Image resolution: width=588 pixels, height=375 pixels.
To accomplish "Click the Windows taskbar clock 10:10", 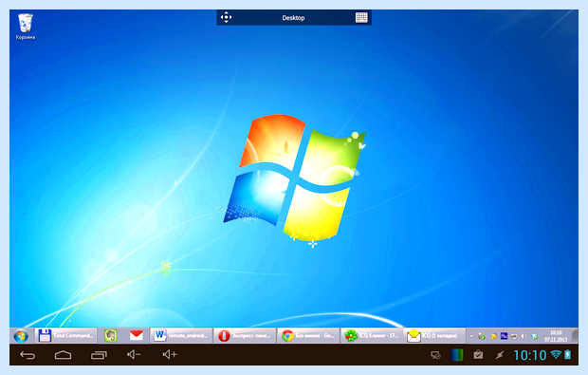I will tap(556, 335).
